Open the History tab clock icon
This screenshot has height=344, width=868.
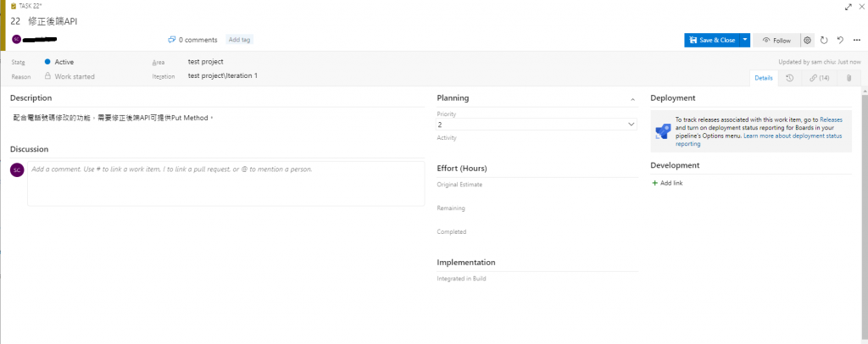pos(789,78)
